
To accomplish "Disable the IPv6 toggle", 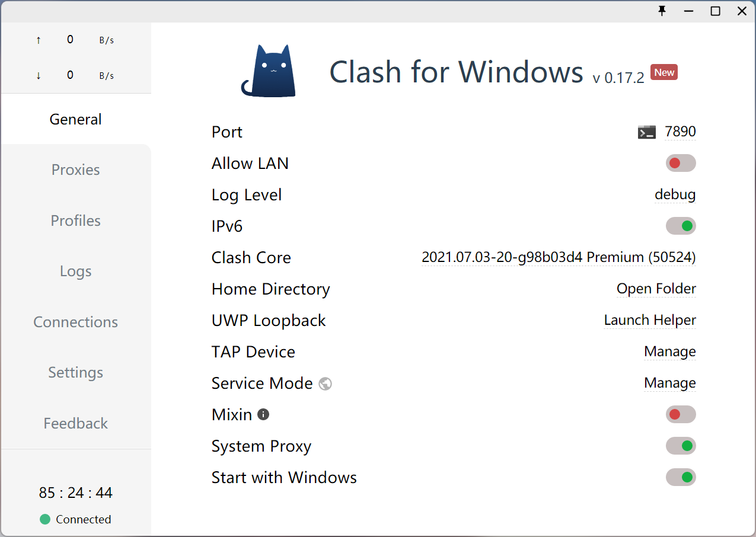I will pyautogui.click(x=680, y=226).
